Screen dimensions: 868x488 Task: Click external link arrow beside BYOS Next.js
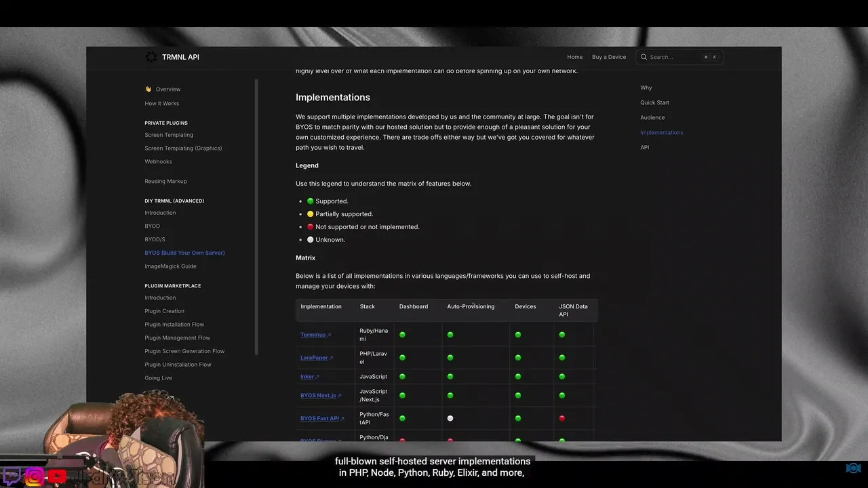[339, 396]
